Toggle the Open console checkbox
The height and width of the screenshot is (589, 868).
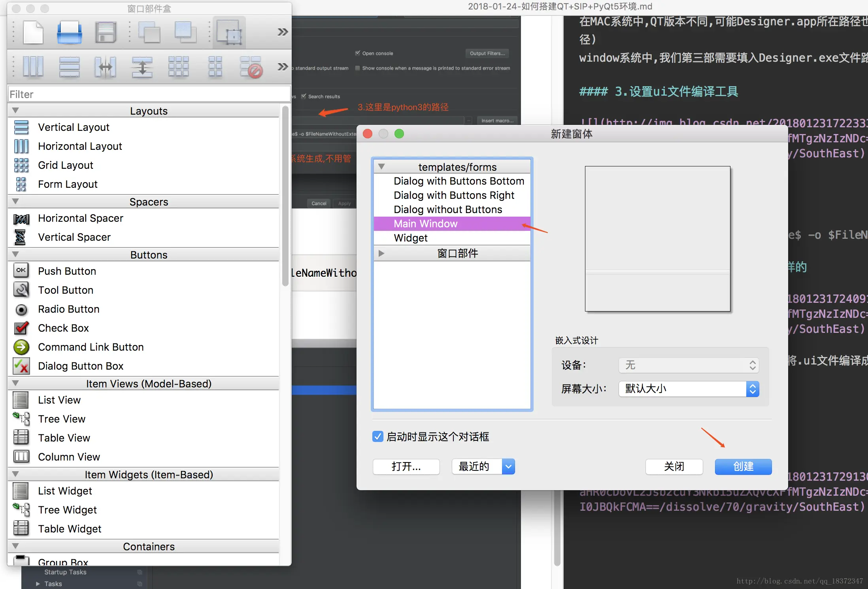(x=357, y=53)
